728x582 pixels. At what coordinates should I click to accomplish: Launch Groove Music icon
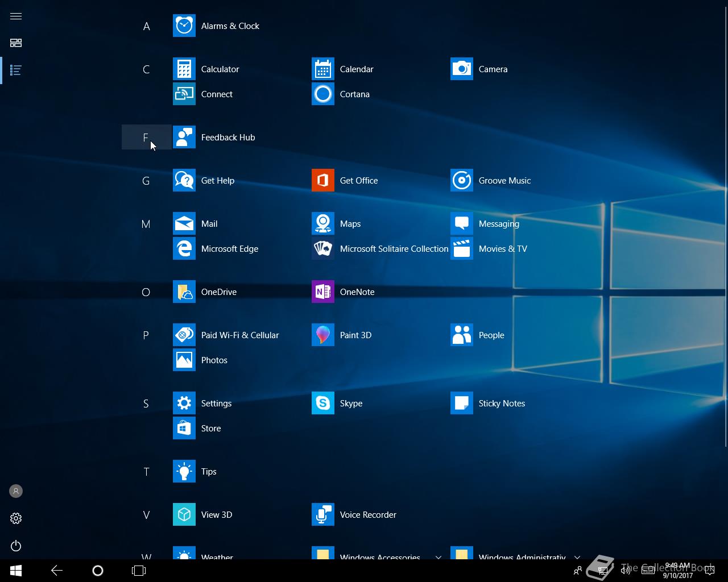[462, 181]
